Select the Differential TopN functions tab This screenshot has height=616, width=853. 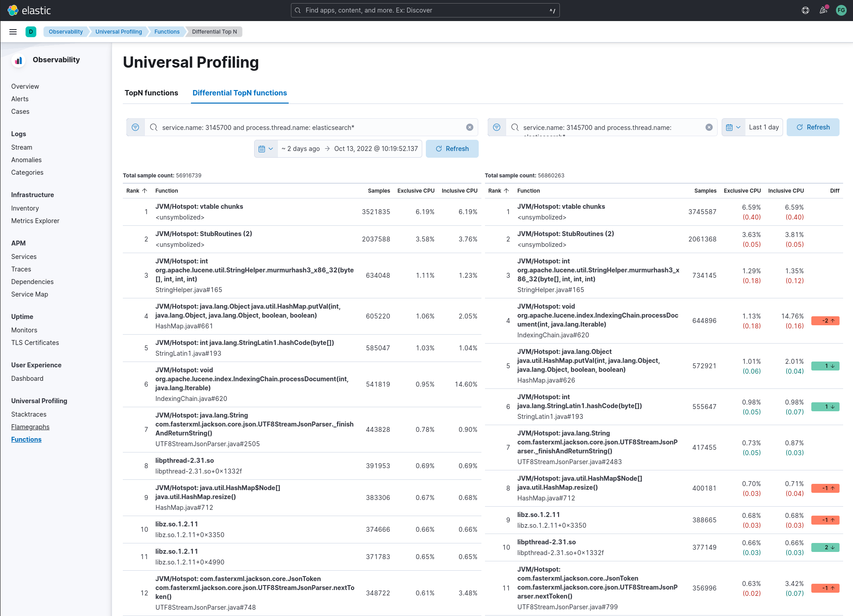tap(239, 93)
